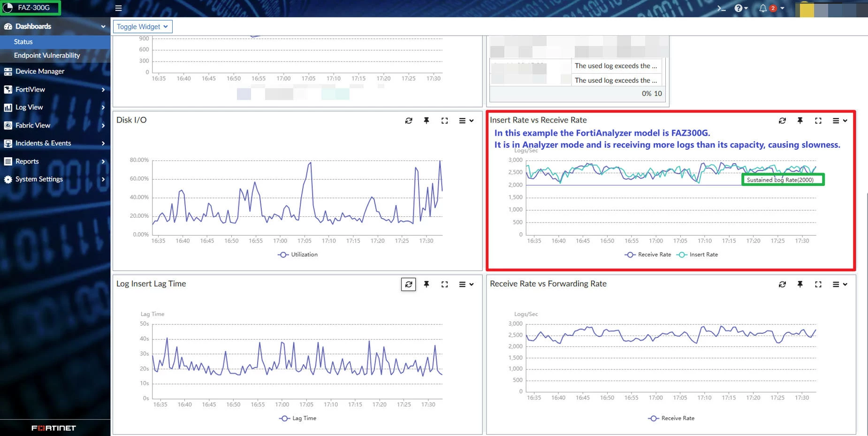The image size is (868, 436).
Task: Click the Fortinet logo in sidebar footer
Action: tap(54, 428)
